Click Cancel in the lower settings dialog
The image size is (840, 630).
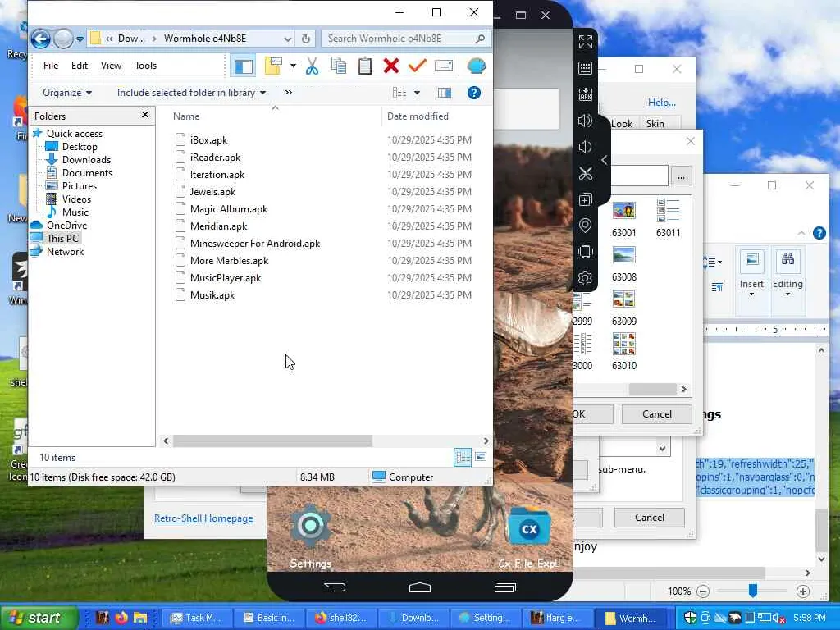pos(650,518)
